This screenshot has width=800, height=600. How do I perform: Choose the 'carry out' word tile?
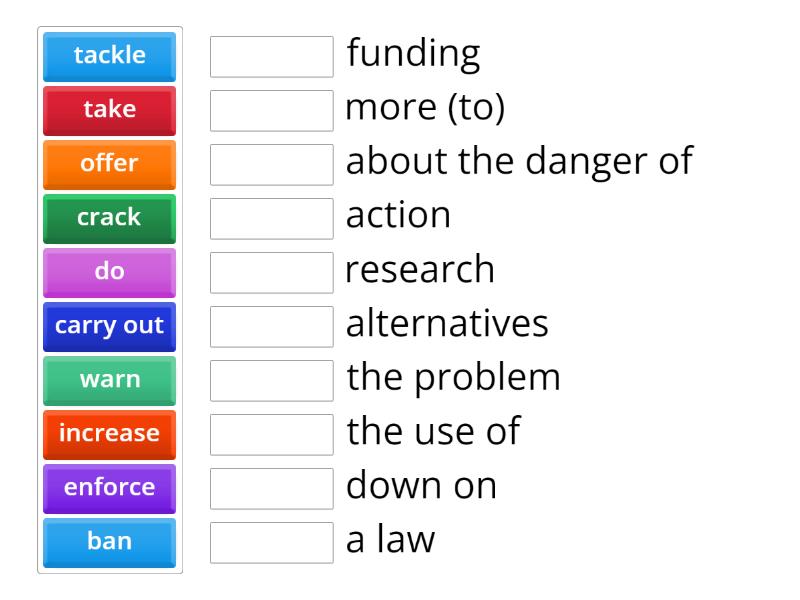(109, 326)
